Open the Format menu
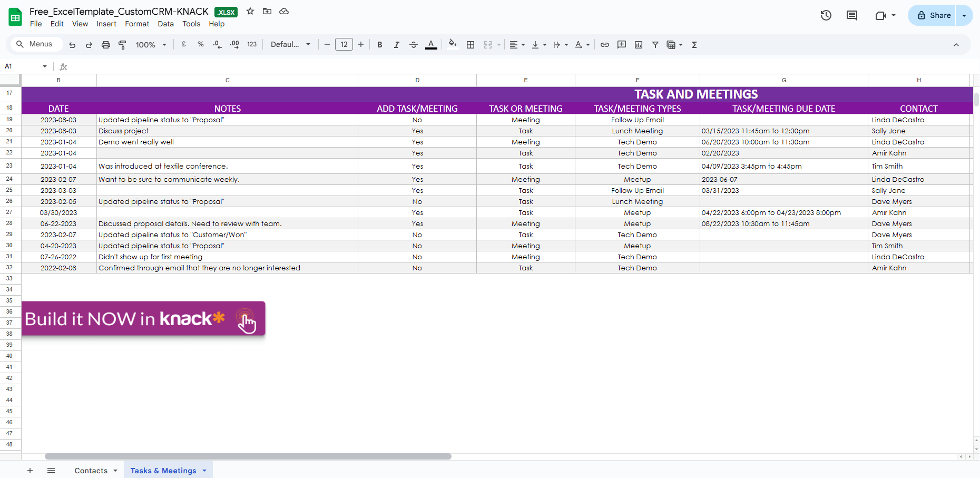980x478 pixels. (137, 24)
